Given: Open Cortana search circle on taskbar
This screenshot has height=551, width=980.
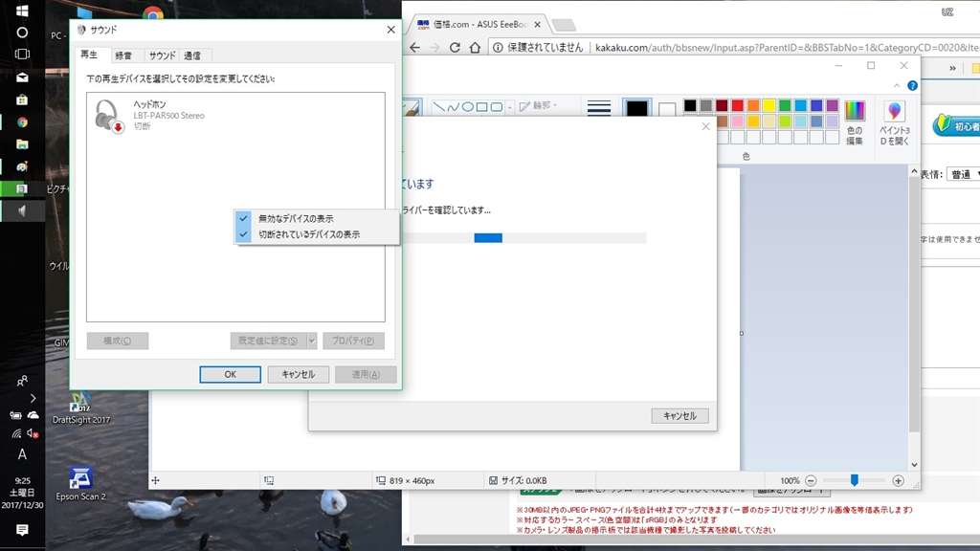Looking at the screenshot, I should click(x=22, y=33).
